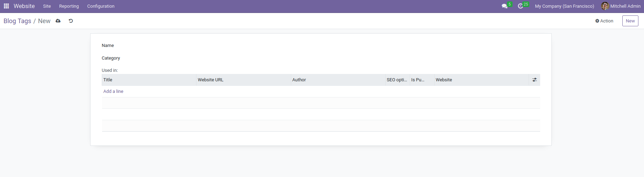Go back to Blog Tags breadcrumb
The width and height of the screenshot is (644, 177).
17,21
